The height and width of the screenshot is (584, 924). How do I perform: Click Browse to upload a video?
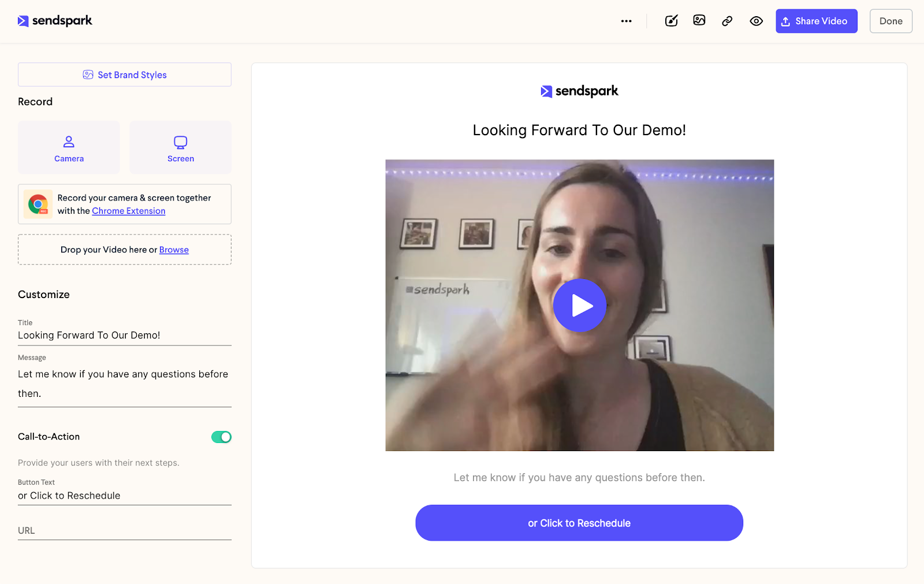click(174, 250)
